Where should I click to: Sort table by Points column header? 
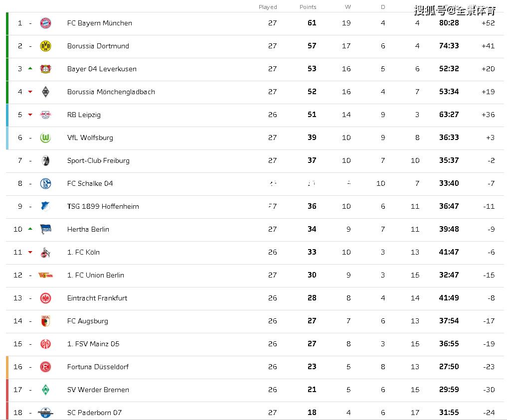[x=308, y=7]
